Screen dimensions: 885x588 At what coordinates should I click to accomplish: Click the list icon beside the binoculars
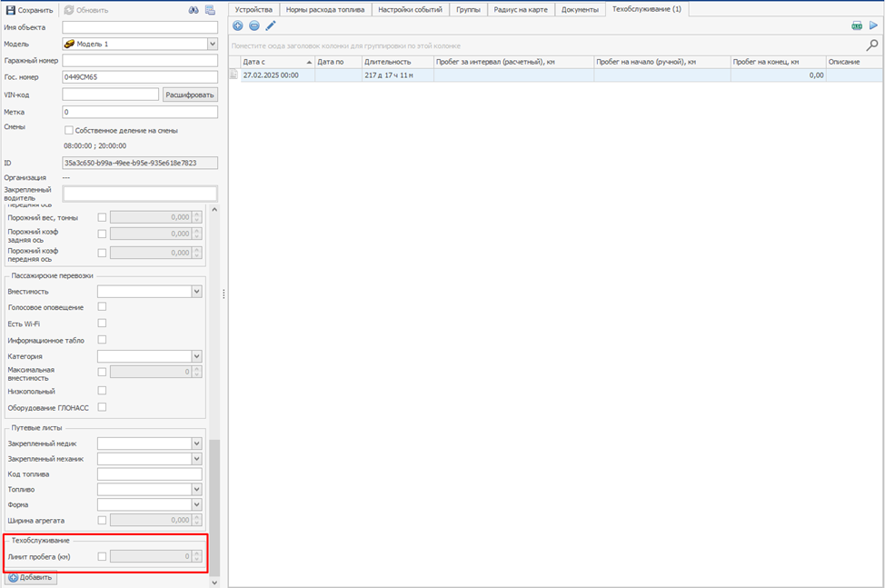[x=210, y=10]
